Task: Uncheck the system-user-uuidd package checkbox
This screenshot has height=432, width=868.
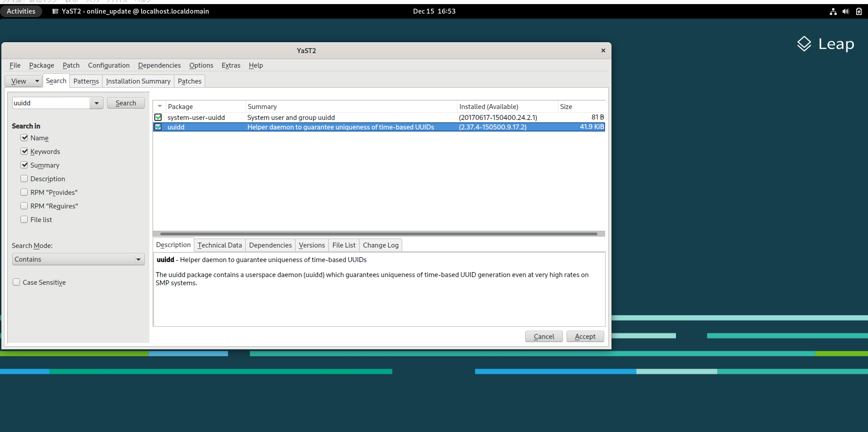Action: 158,117
